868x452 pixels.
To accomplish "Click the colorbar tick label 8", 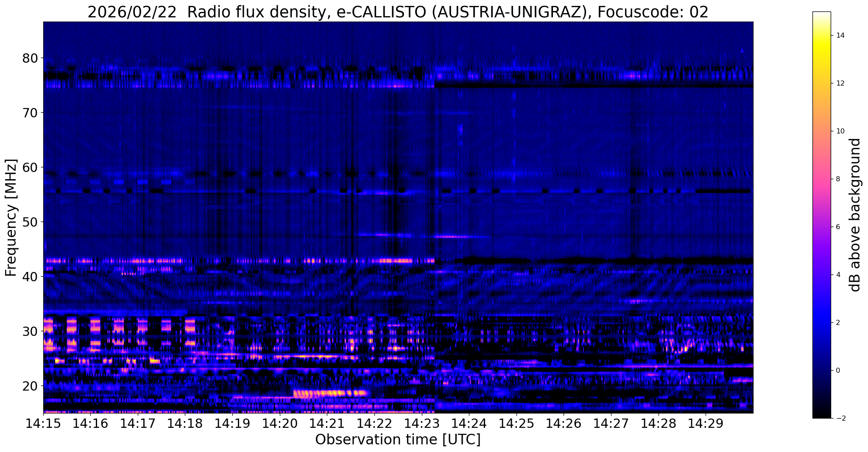I will pos(837,179).
